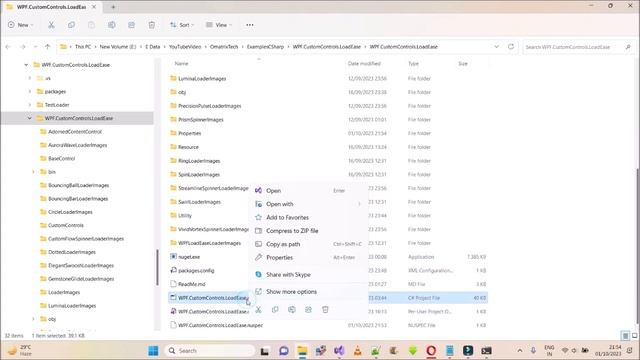Click the navigation pane scrollbar thumb

(x=157, y=267)
